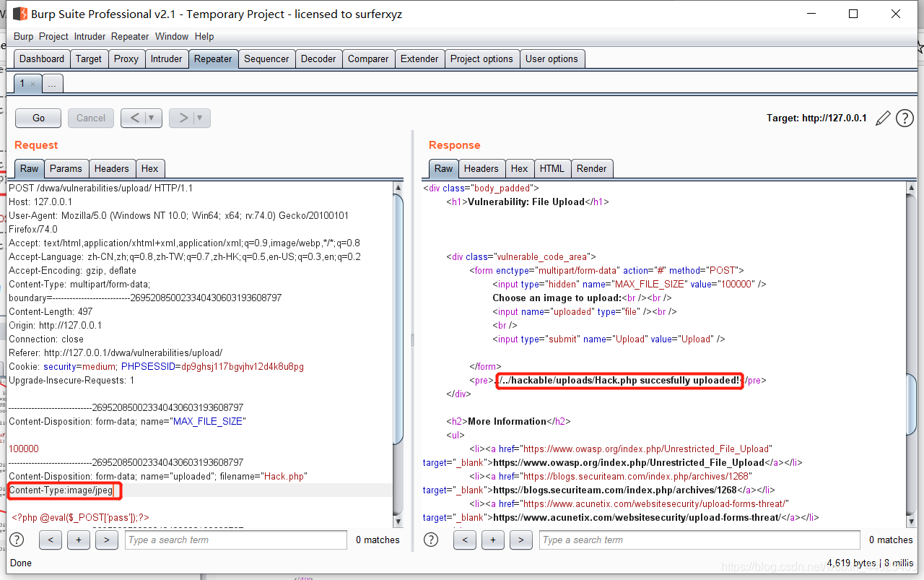Click the edit target pencil icon

[x=883, y=118]
